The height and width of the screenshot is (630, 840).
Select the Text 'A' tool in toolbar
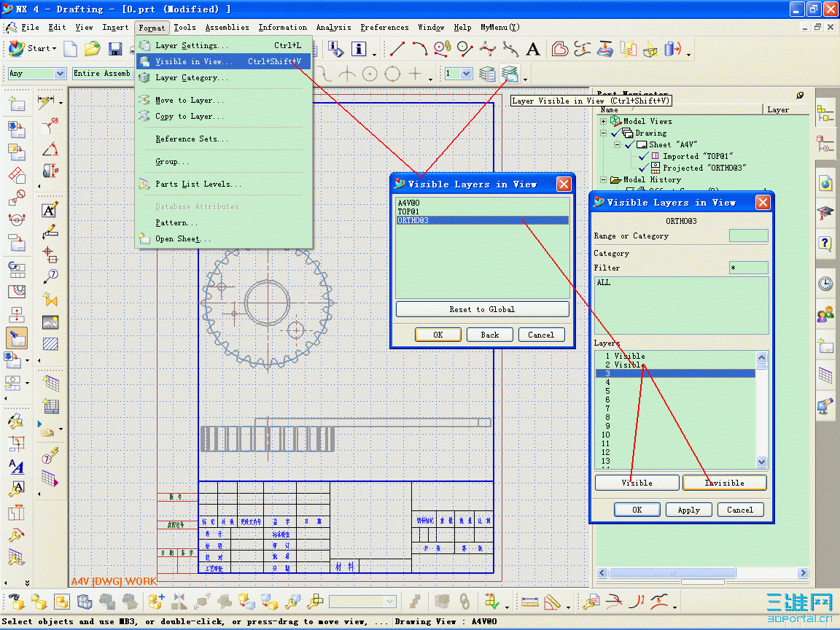click(x=533, y=49)
